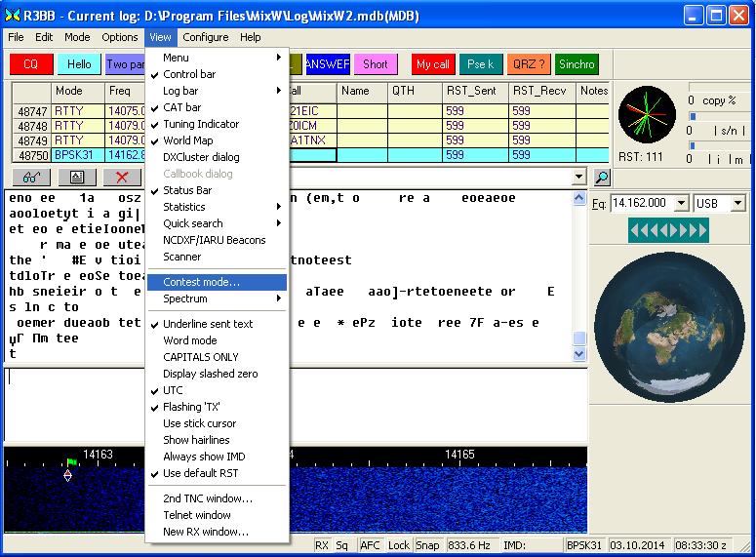Toggle Underline sent text option
The image size is (756, 557).
click(207, 324)
